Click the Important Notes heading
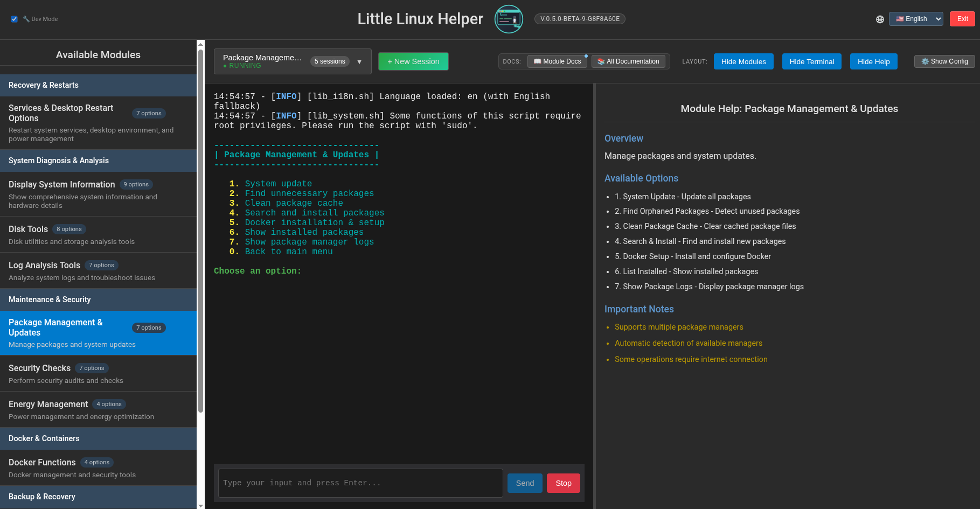 click(x=639, y=309)
